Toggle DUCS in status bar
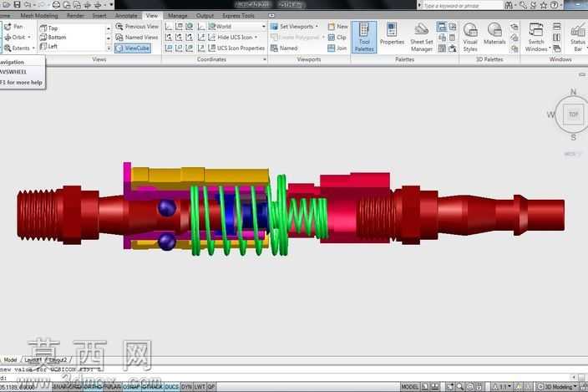The image size is (588, 392). 172,387
